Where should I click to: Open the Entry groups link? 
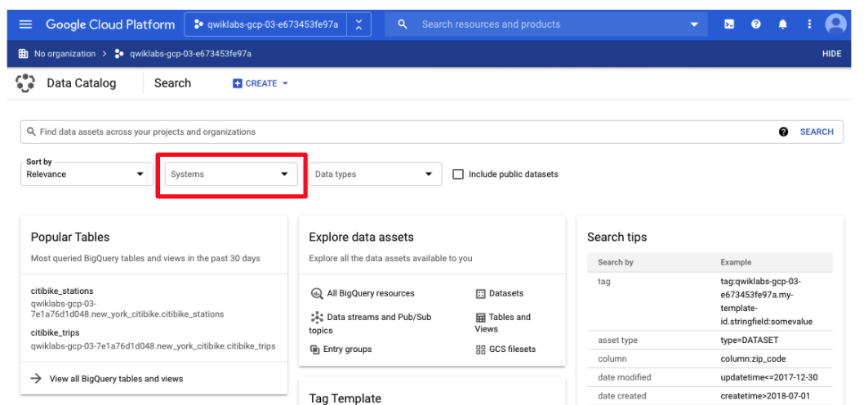(x=348, y=349)
